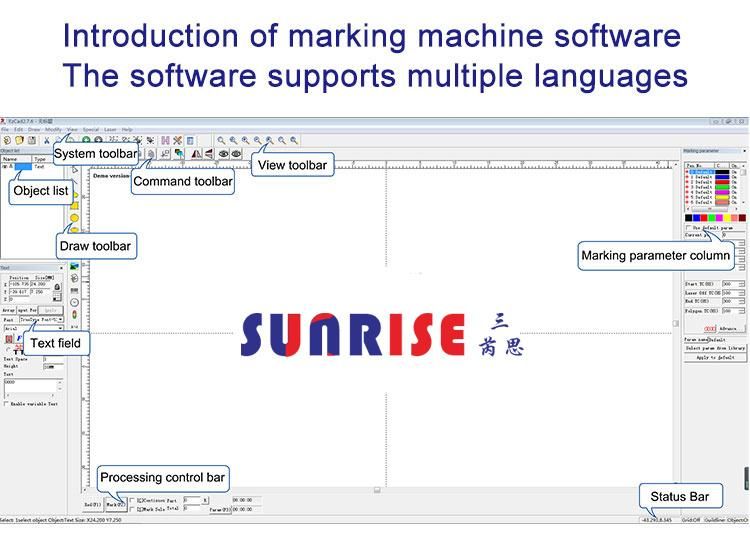
Task: Click the Current parameter value field
Action: pos(732,235)
